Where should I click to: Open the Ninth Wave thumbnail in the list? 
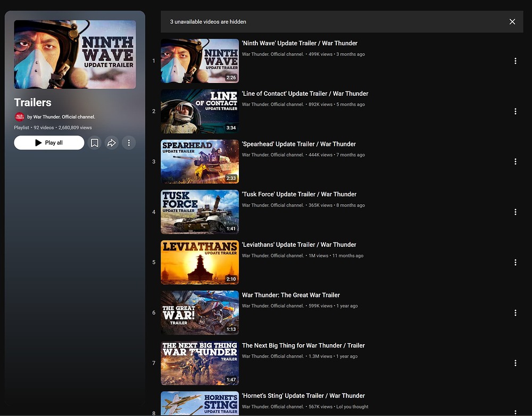pyautogui.click(x=199, y=61)
